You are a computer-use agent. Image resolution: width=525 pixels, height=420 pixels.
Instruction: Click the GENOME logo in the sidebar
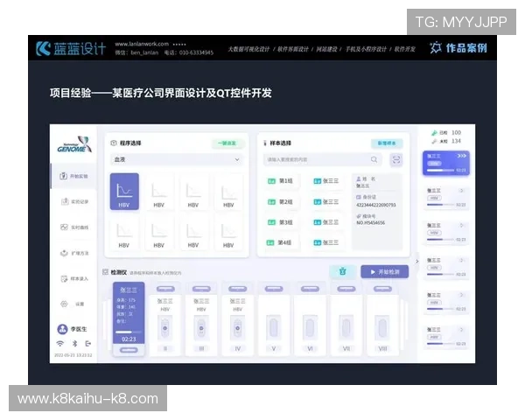point(74,144)
